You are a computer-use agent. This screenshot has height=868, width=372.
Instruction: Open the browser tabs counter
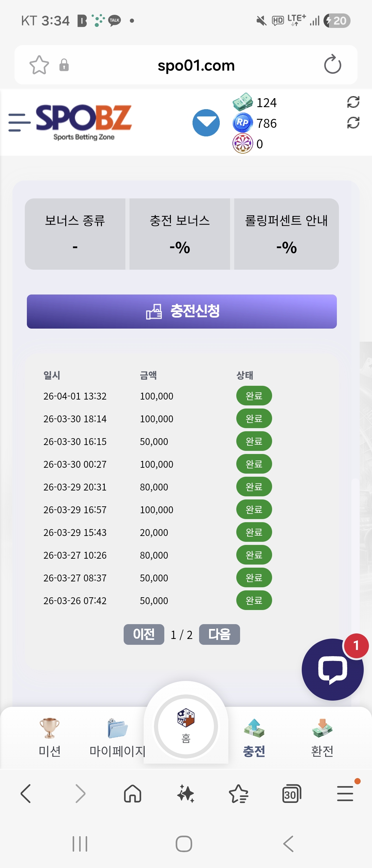tap(291, 794)
